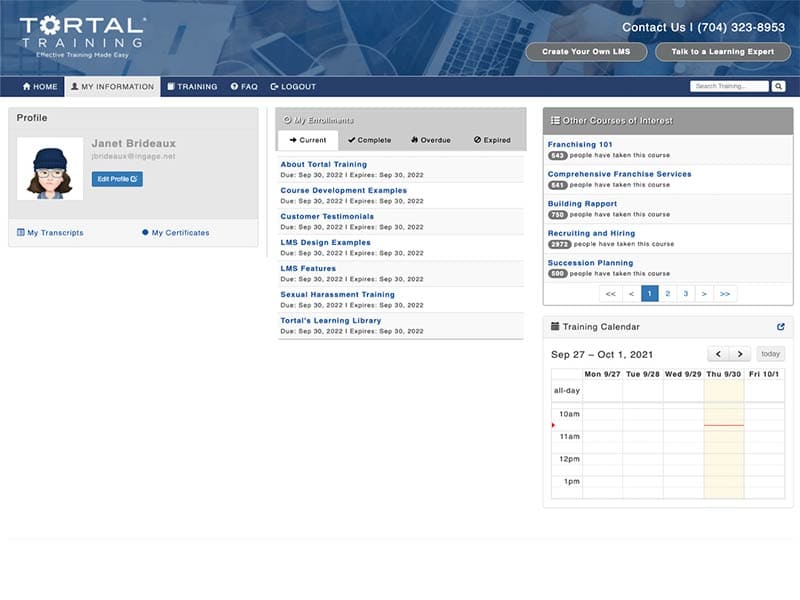
Task: Click the calendar today button
Action: [770, 354]
